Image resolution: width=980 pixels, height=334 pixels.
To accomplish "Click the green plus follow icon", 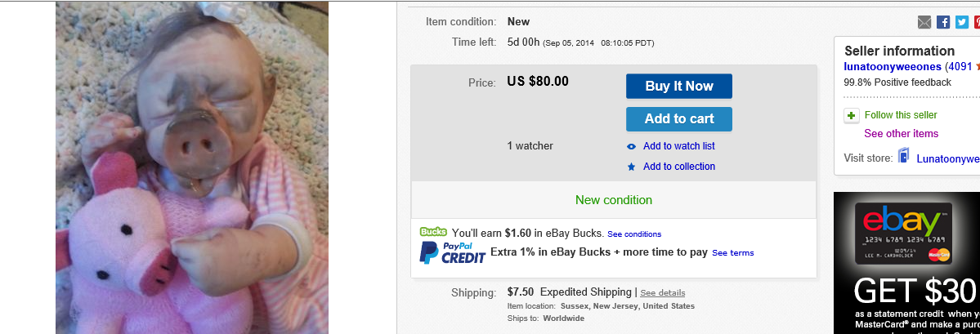I will pyautogui.click(x=851, y=115).
